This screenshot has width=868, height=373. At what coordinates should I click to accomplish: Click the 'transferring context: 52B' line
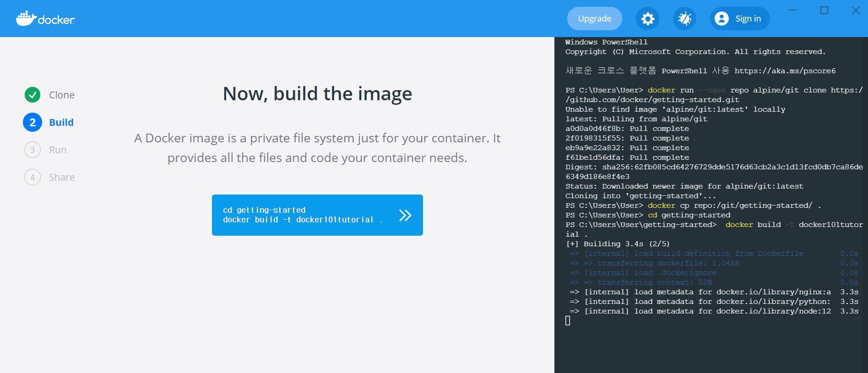[714, 282]
